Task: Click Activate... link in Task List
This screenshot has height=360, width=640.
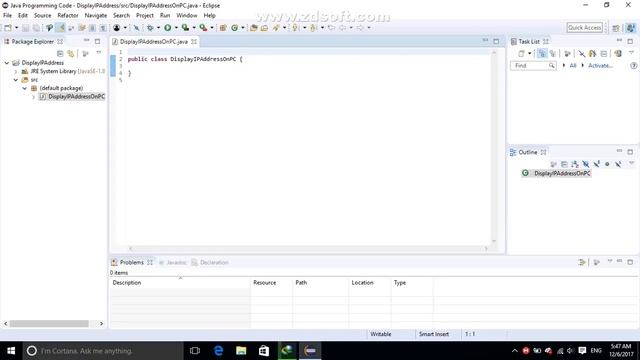Action: (600, 66)
